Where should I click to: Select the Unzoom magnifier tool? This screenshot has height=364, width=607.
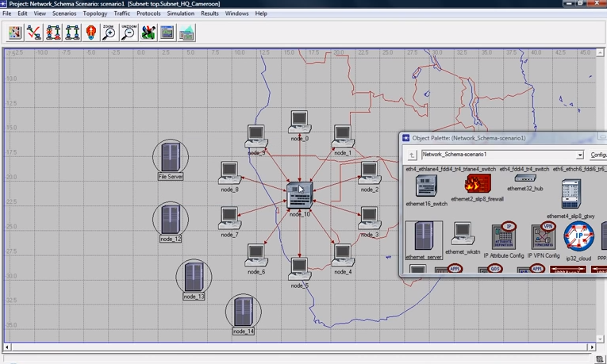tap(129, 32)
